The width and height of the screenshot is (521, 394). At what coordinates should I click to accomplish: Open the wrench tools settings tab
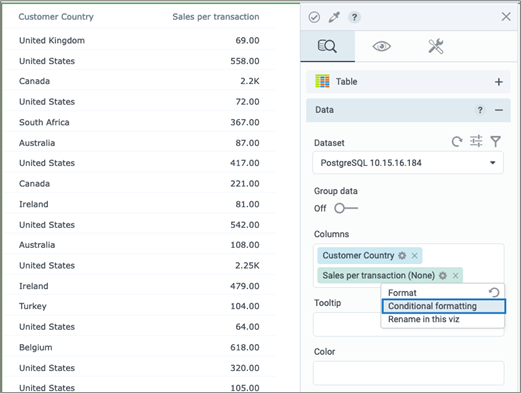(436, 46)
